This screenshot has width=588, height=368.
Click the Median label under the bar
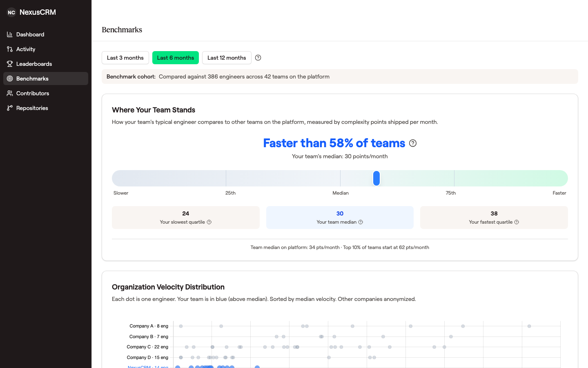[x=341, y=193]
